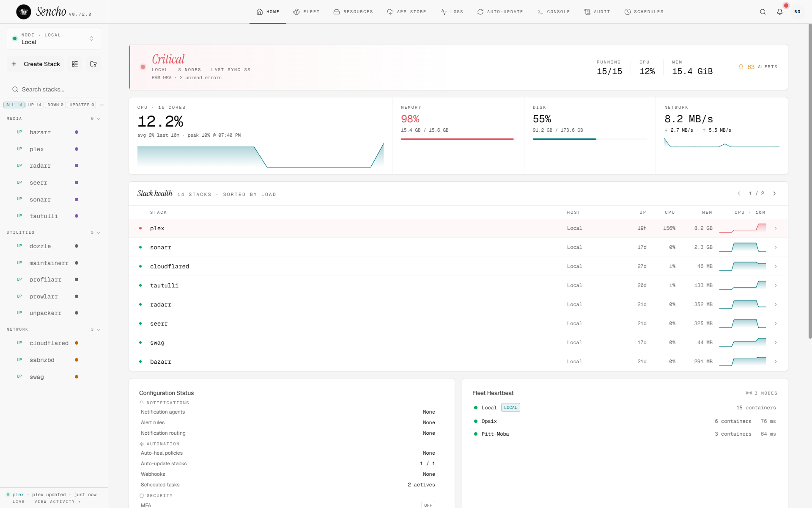This screenshot has width=812, height=508.
Task: Open the Home tab
Action: [x=268, y=12]
